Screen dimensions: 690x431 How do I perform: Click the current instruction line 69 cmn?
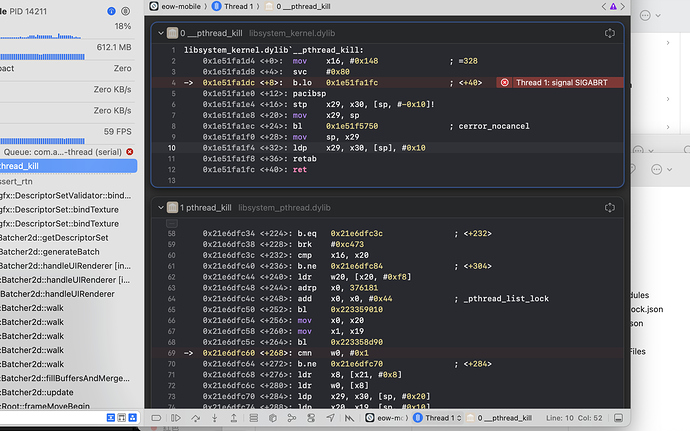point(387,353)
